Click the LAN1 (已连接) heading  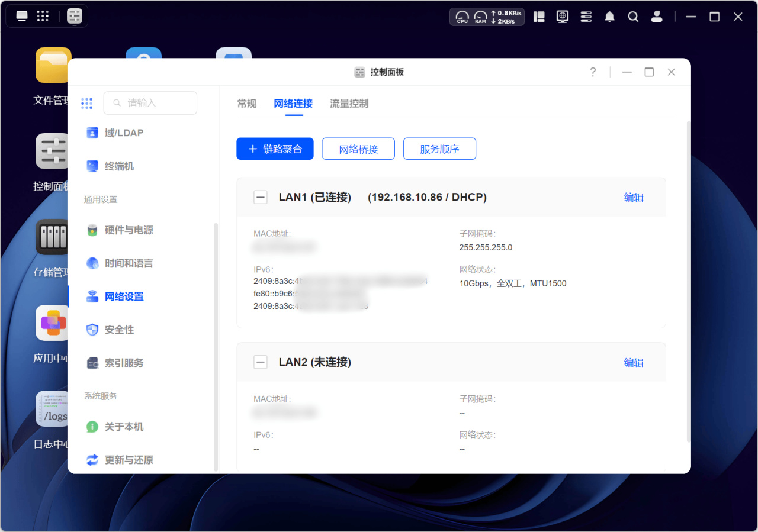click(315, 198)
